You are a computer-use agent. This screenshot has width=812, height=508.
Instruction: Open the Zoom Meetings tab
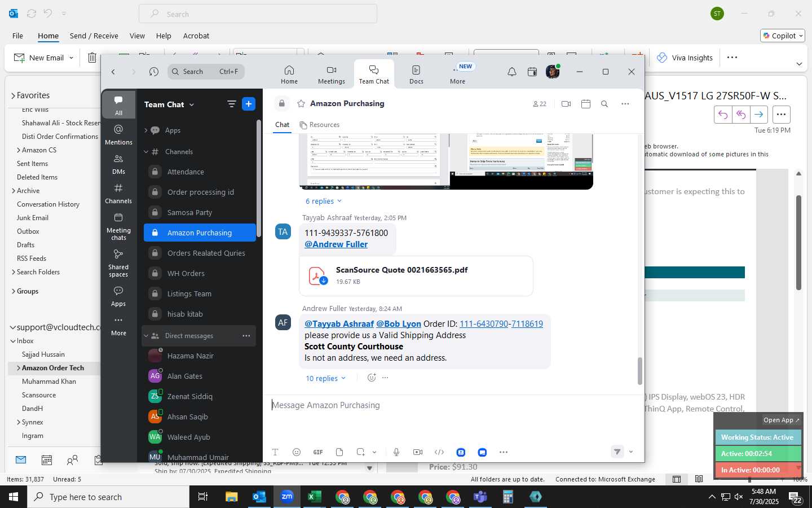[332, 75]
